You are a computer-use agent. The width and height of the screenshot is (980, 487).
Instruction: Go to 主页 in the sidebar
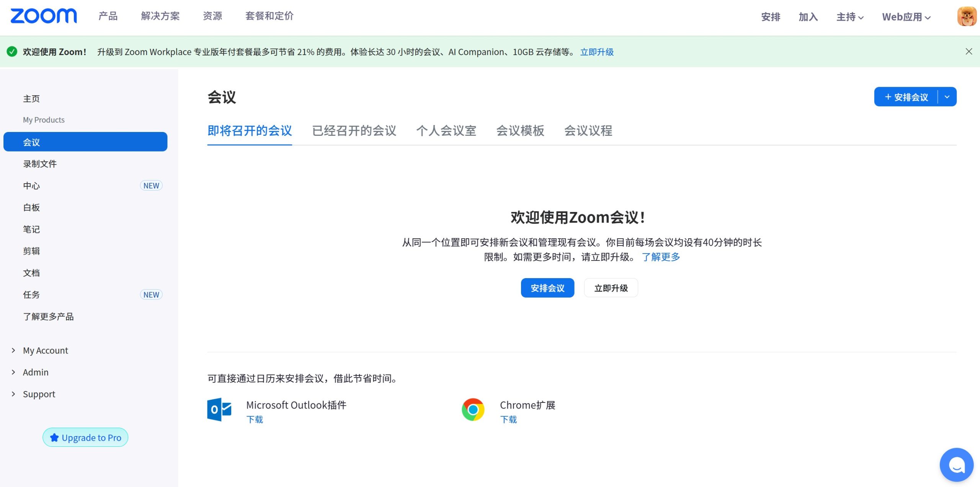(31, 99)
